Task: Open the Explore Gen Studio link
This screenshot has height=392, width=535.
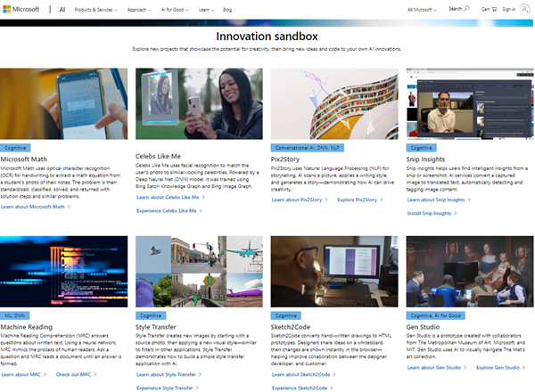Action: (x=500, y=367)
